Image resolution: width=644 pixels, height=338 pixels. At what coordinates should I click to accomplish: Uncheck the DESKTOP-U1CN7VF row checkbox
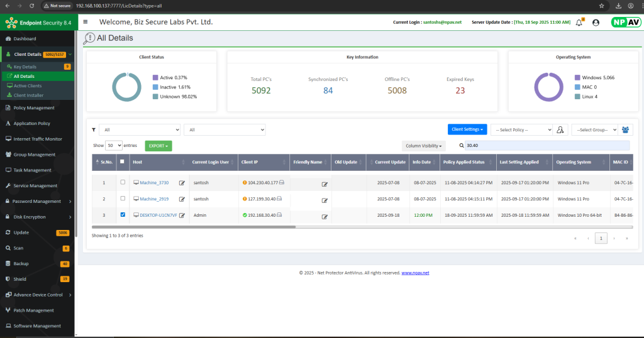[x=123, y=215]
